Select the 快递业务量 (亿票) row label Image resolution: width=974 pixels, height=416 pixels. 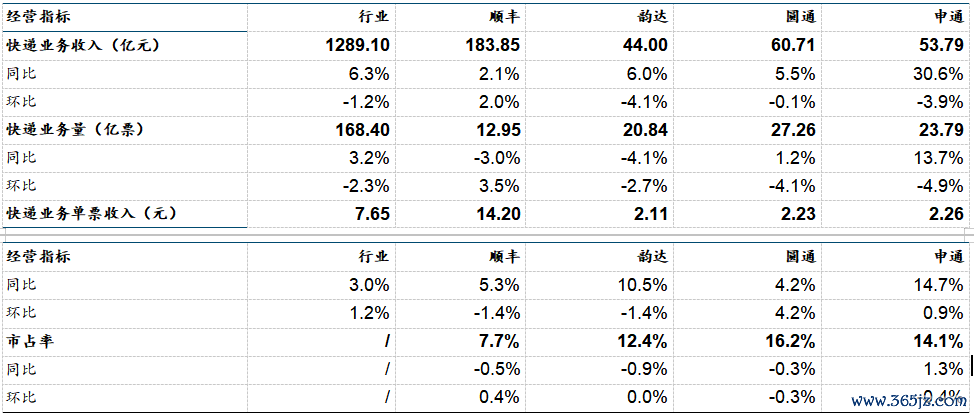click(75, 130)
